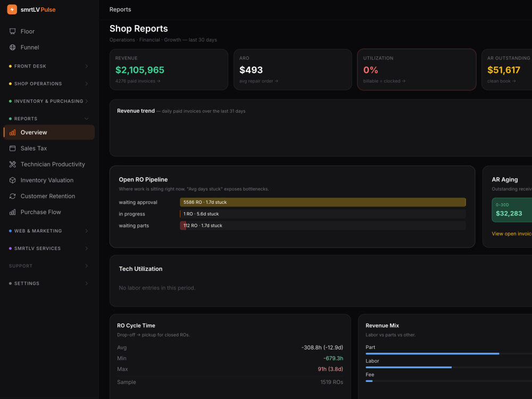
Task: Follow the avg repair order link
Action: 259,81
